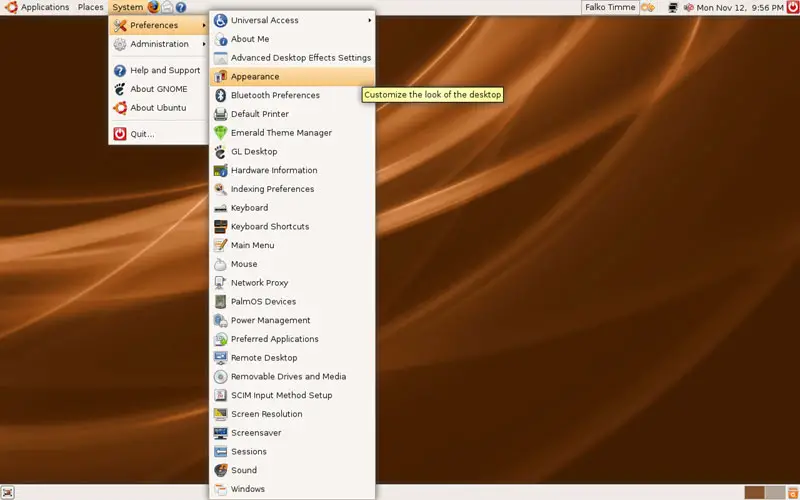Image resolution: width=800 pixels, height=500 pixels.
Task: Launch Firefox from the top panel icon
Action: [154, 7]
